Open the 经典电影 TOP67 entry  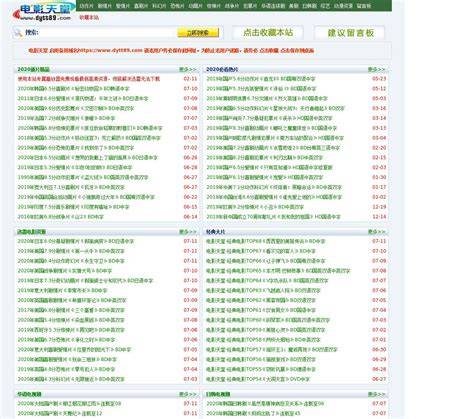pos(261,251)
